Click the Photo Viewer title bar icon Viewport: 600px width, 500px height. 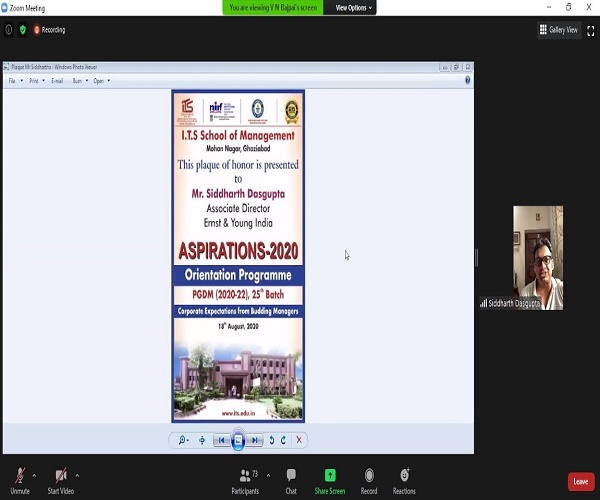6,67
